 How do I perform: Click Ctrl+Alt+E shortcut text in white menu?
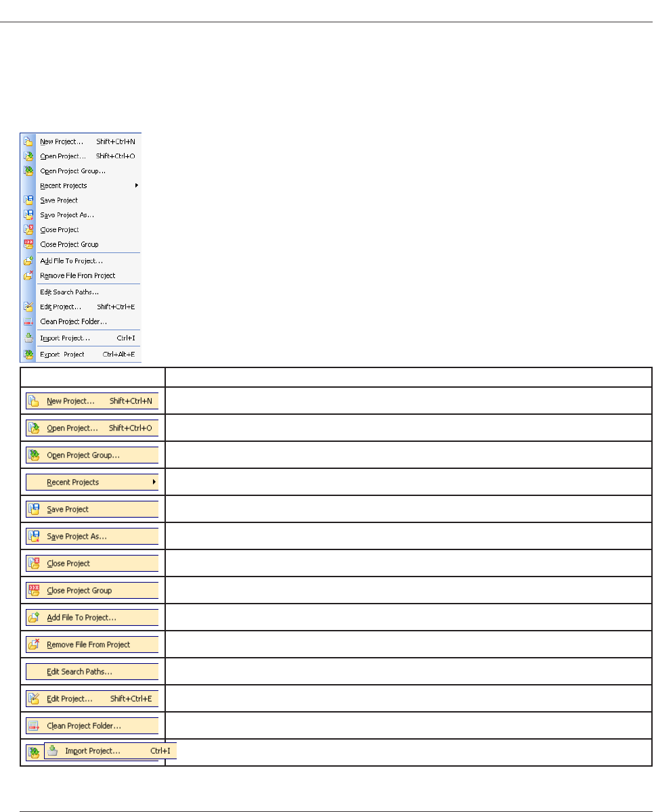119,354
